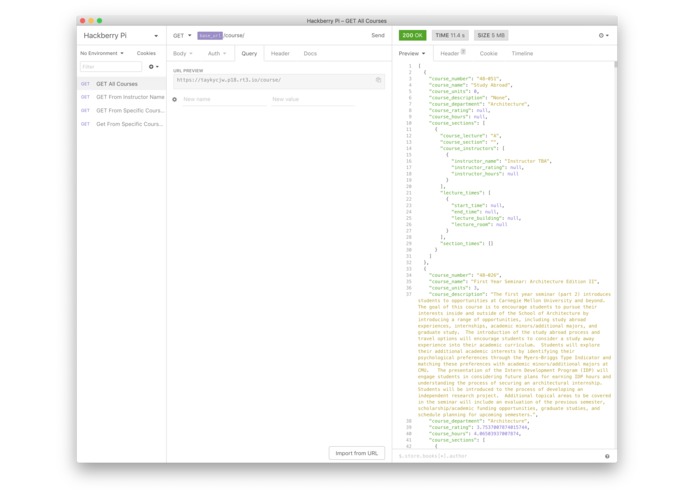Select GET From Instructor Name request

[x=121, y=97]
